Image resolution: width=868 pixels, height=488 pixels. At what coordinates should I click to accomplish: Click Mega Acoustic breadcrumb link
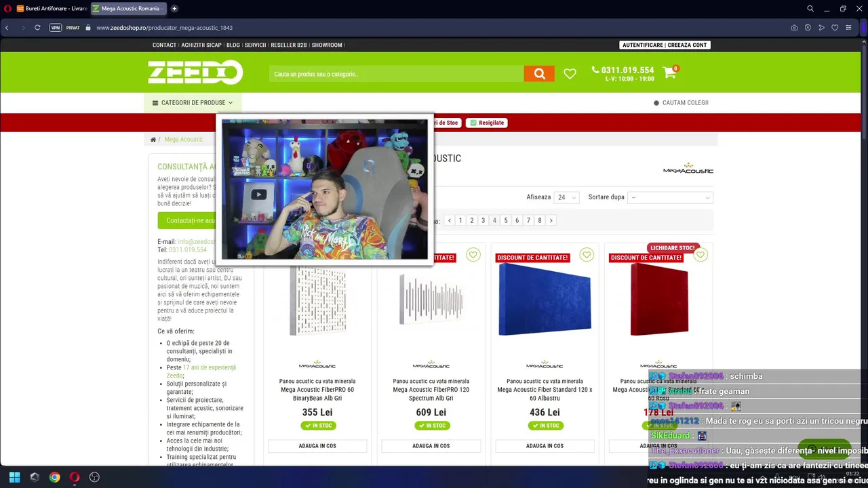tap(183, 140)
